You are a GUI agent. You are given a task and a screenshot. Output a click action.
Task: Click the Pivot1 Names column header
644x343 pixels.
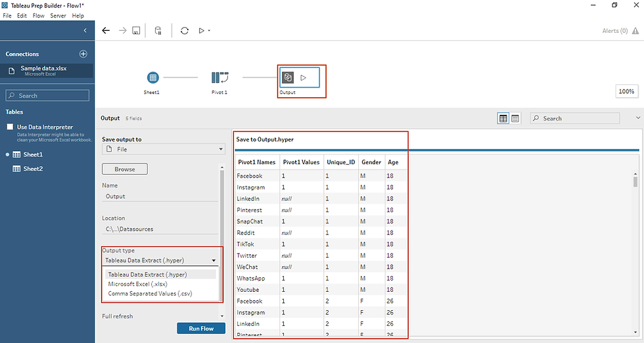click(x=257, y=162)
